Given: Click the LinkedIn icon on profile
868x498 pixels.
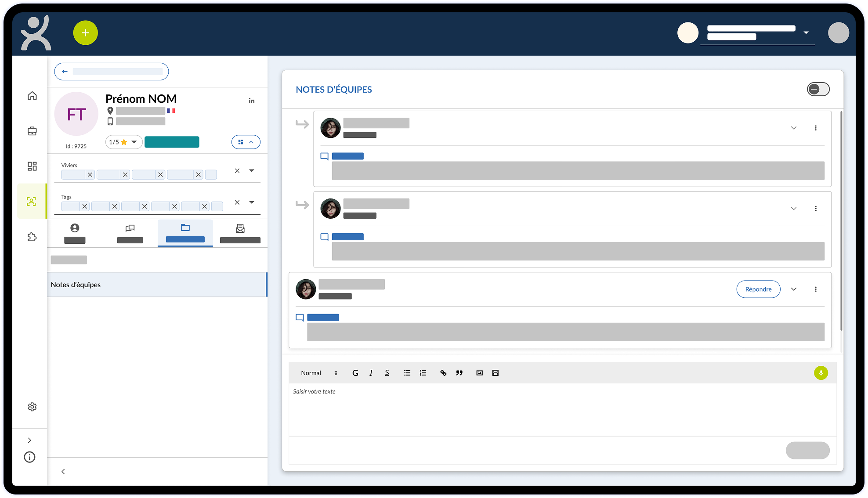Looking at the screenshot, I should (x=252, y=101).
